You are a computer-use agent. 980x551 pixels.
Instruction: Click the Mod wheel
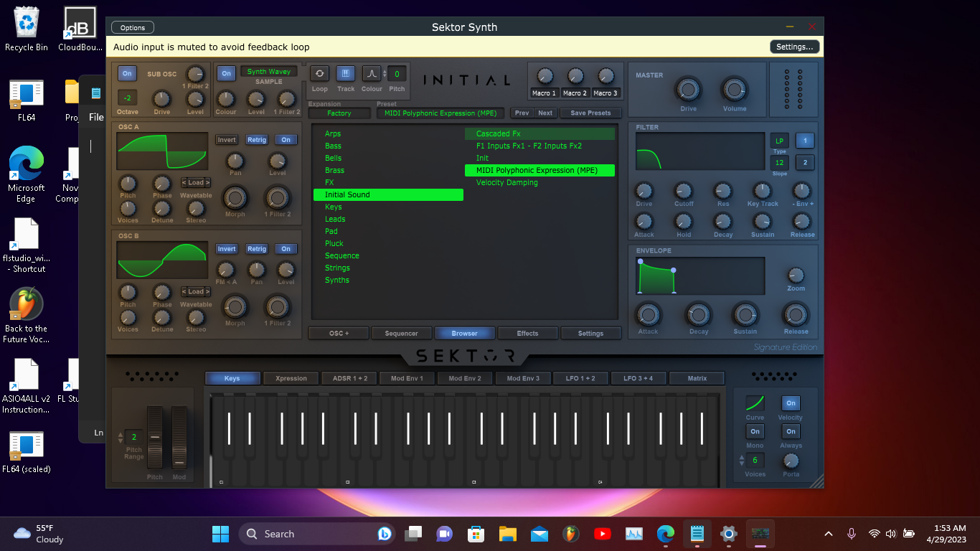coord(179,438)
